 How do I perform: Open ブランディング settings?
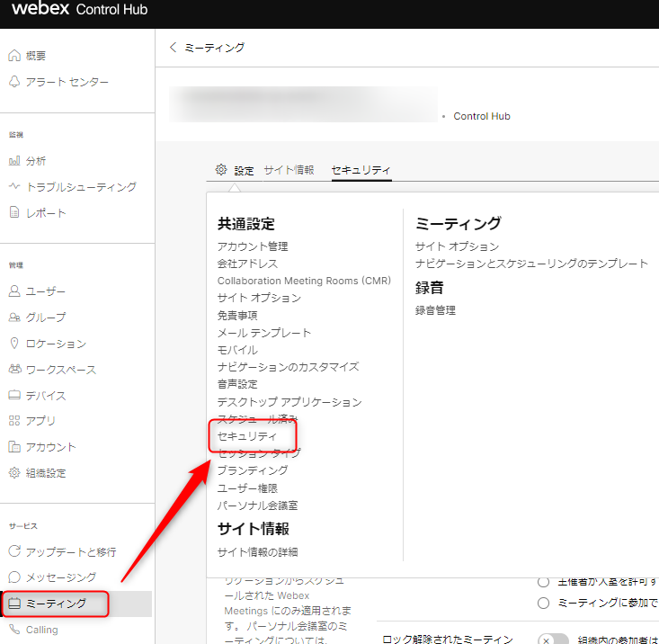[253, 470]
